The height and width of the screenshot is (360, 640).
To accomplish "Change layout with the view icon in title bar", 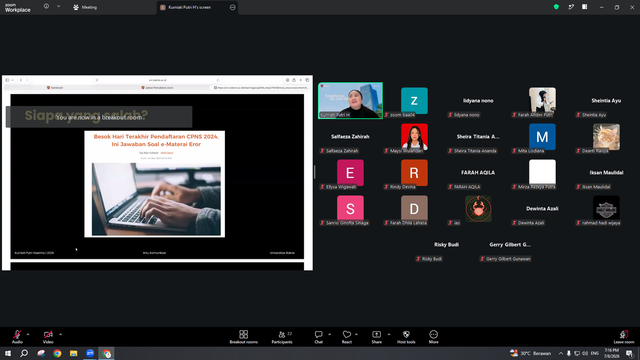I will click(584, 7).
